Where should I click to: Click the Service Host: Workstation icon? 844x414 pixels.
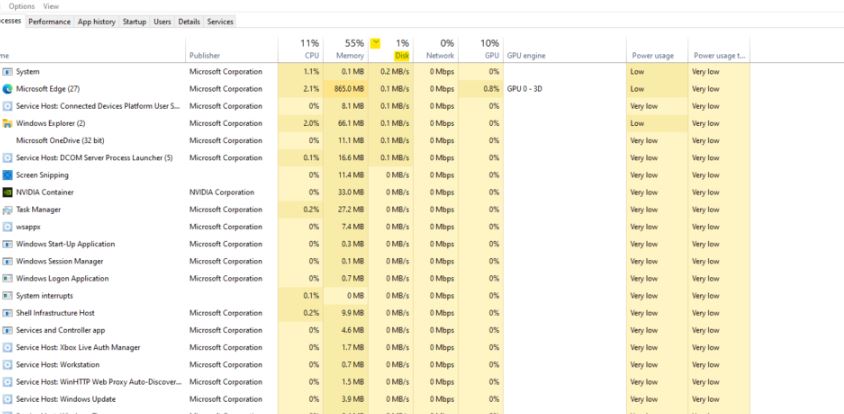pos(7,364)
